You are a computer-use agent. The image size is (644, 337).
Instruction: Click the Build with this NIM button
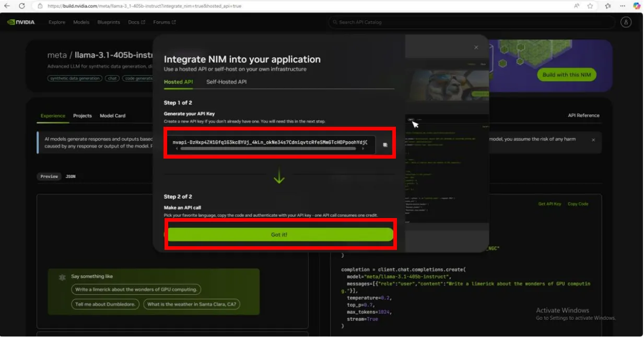pyautogui.click(x=566, y=75)
